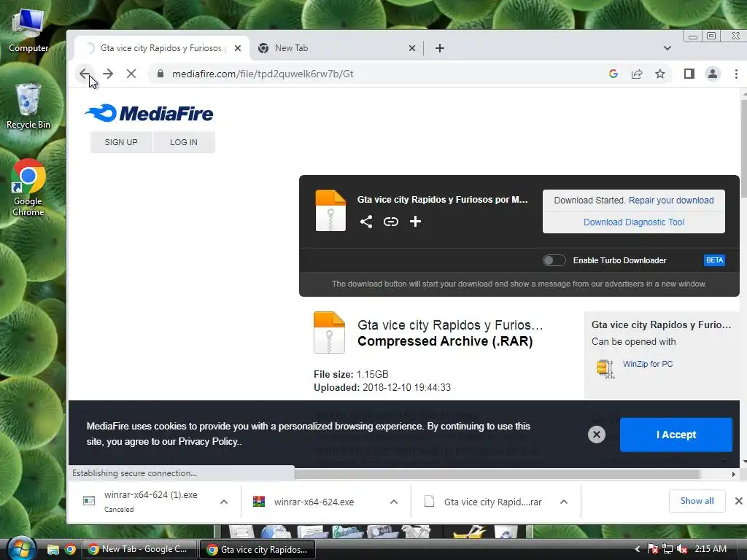Click the Google icon in the address bar
This screenshot has width=747, height=560.
click(x=613, y=74)
